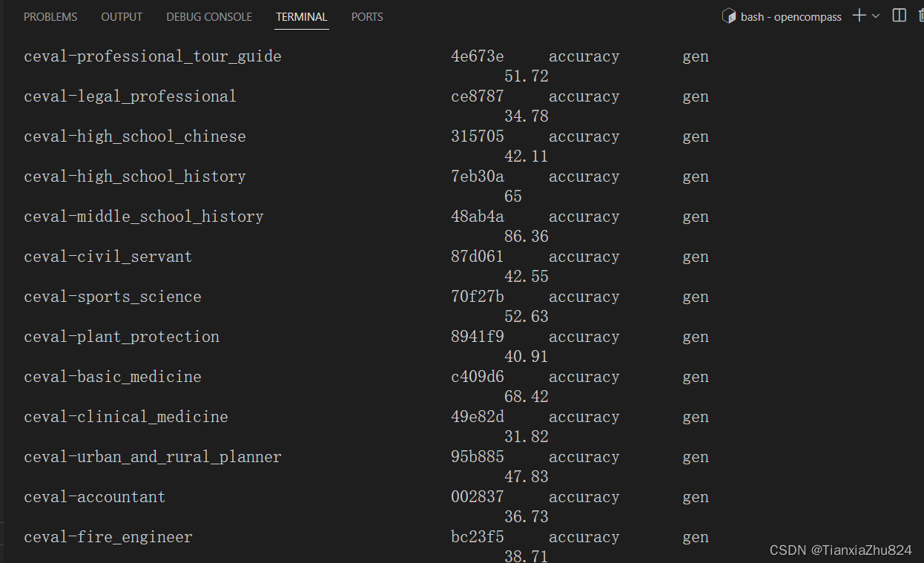The width and height of the screenshot is (924, 563).
Task: Switch to the DEBUG CONSOLE tab
Action: [208, 16]
